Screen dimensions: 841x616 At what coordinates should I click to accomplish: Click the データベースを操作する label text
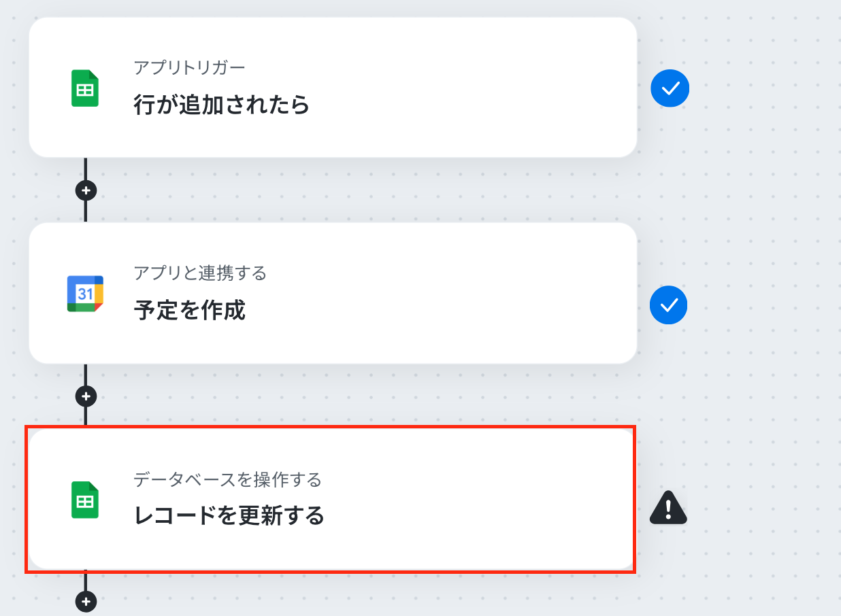[227, 479]
